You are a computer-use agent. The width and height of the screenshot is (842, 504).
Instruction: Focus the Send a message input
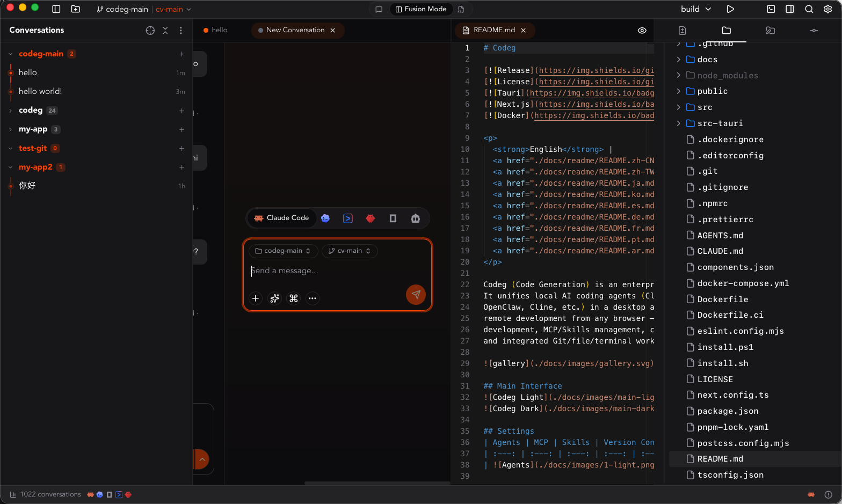click(x=337, y=271)
